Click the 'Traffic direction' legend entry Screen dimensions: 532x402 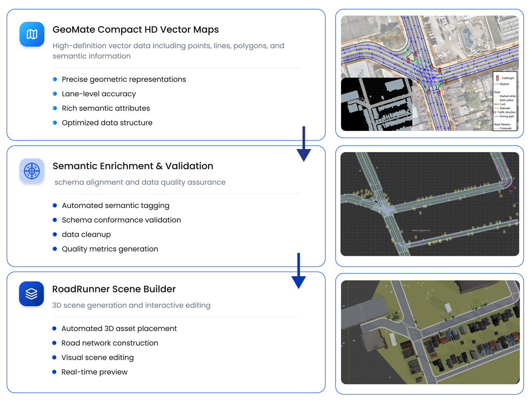pyautogui.click(x=505, y=113)
